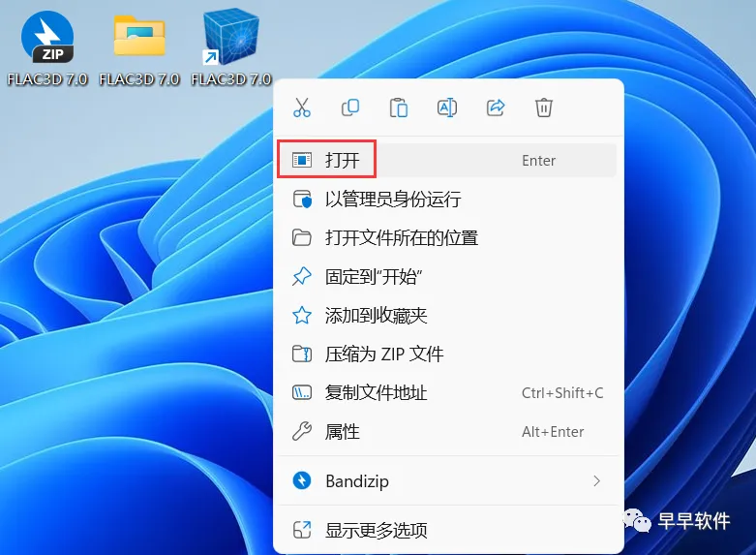Click the Cut scissors icon
Screen dimensions: 756x555
click(x=302, y=108)
